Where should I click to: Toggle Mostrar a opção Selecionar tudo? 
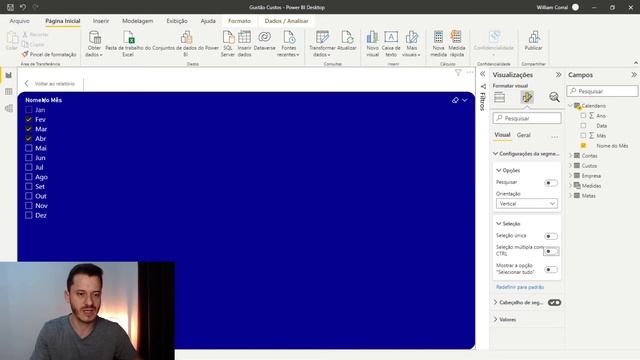551,269
